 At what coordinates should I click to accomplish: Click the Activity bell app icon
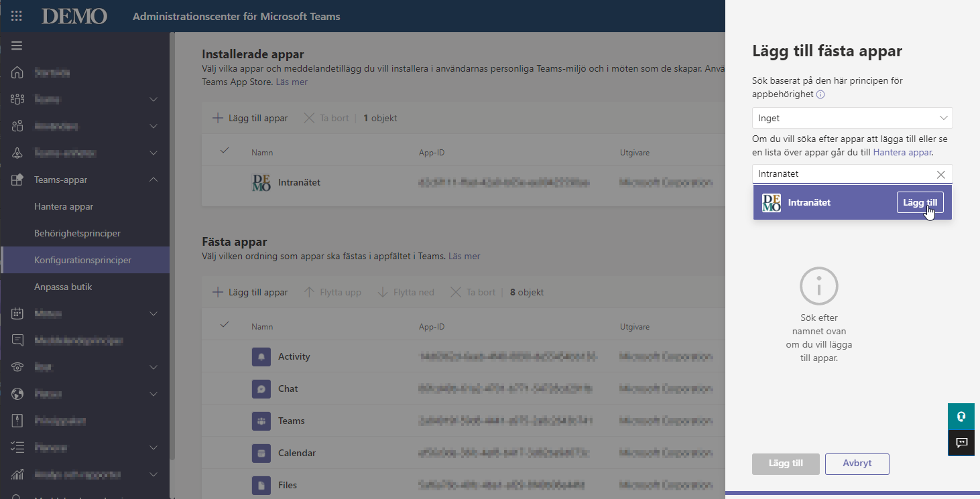point(261,356)
